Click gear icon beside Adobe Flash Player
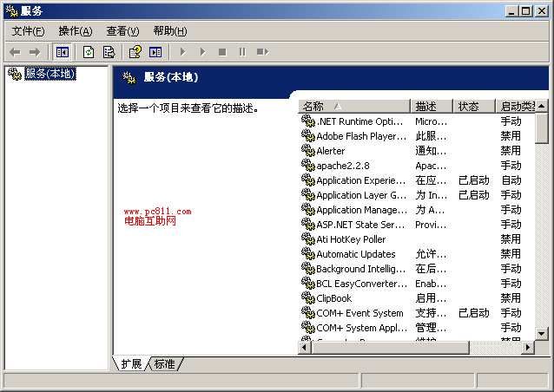Image resolution: width=554 pixels, height=392 pixels. (307, 135)
